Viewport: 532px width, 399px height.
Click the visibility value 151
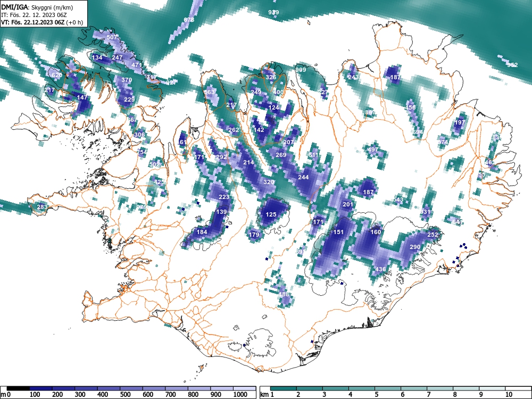coord(338,232)
